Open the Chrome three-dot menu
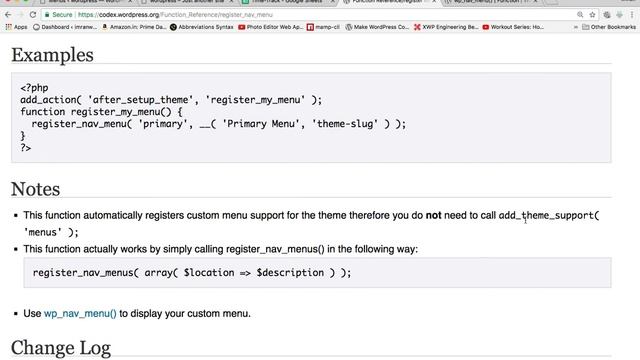 632,15
